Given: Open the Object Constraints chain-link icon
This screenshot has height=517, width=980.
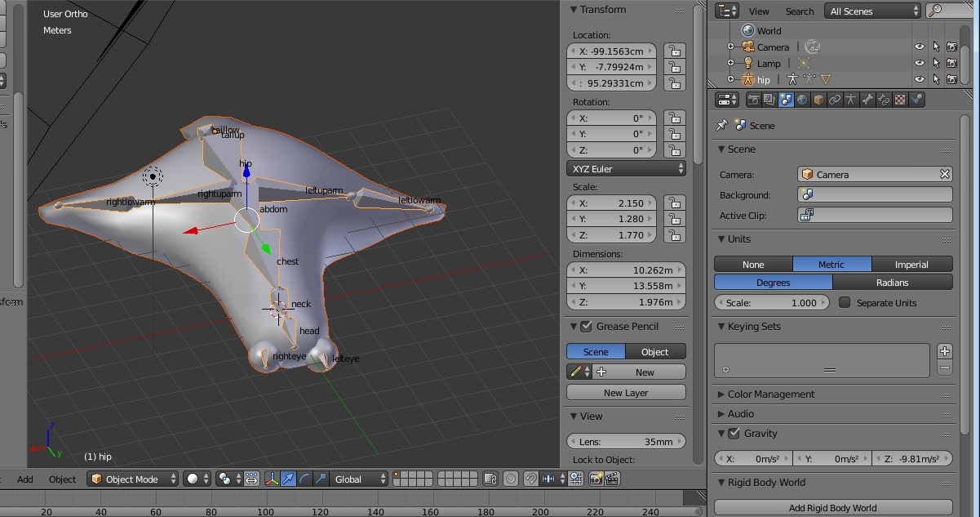Looking at the screenshot, I should click(x=835, y=100).
